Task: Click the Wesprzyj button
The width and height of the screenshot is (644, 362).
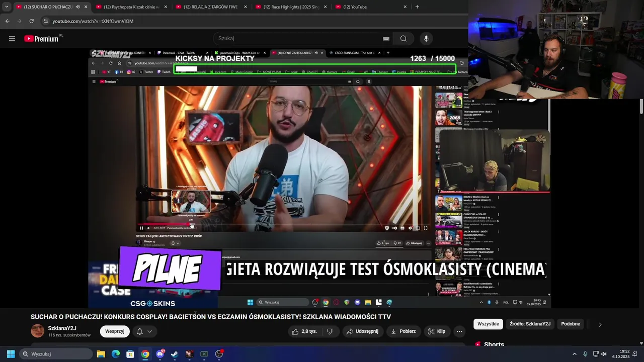Action: pos(115,331)
